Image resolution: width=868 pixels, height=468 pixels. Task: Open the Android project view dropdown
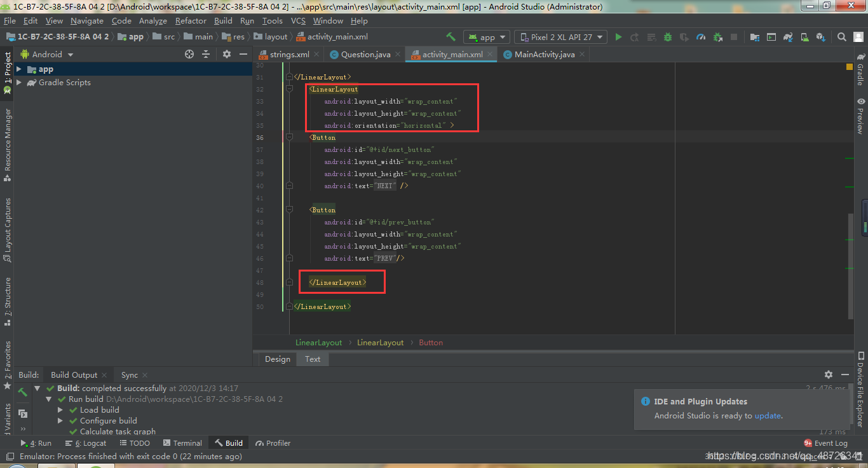(x=47, y=54)
